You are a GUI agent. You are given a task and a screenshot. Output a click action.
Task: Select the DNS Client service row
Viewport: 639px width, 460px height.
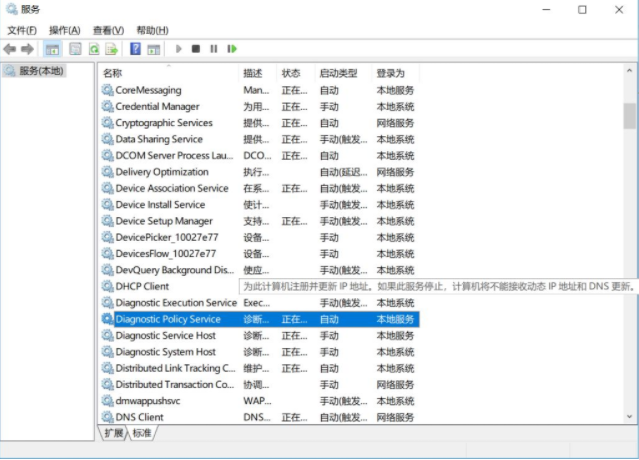(x=139, y=417)
